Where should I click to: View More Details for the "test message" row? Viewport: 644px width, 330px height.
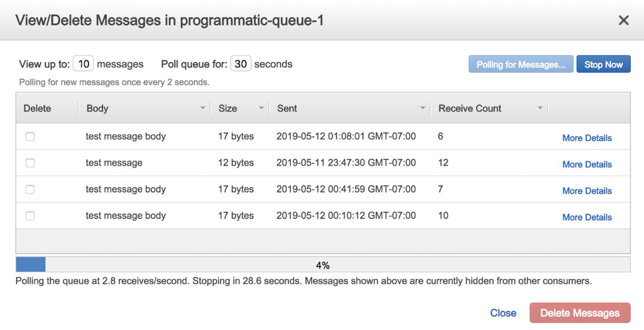[587, 164]
